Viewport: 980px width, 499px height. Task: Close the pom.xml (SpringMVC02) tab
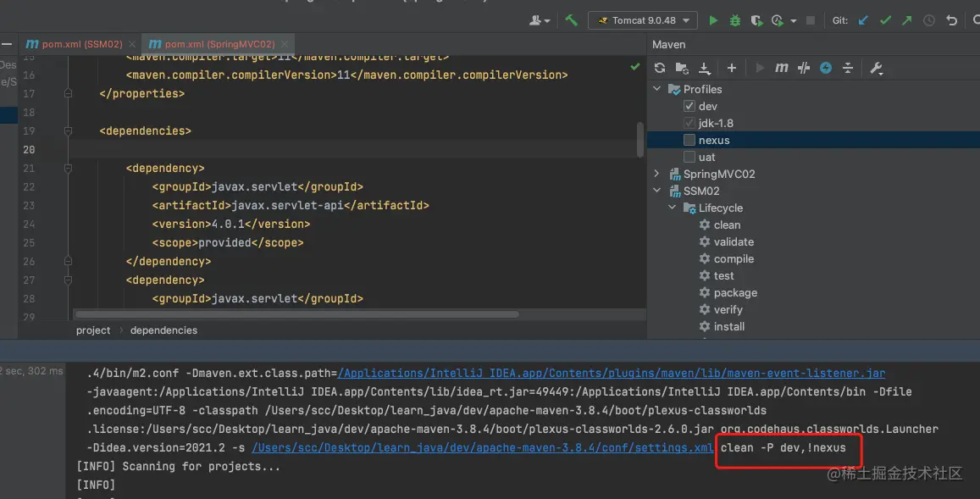point(285,44)
